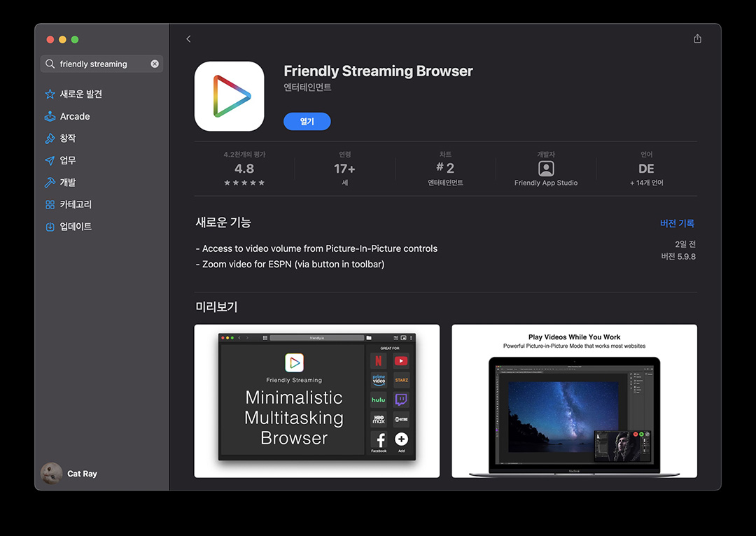756x536 pixels.
Task: Select the star icon beside 새로운 발견
Action: click(x=50, y=94)
